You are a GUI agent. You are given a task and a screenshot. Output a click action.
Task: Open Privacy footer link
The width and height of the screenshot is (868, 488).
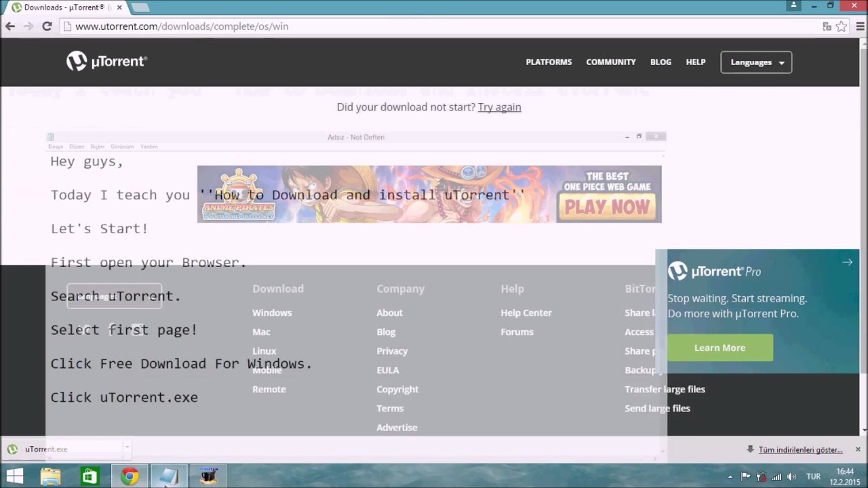pyautogui.click(x=392, y=351)
